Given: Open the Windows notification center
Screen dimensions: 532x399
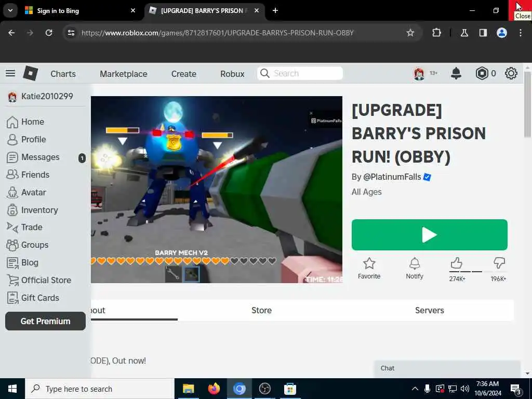Looking at the screenshot, I should click(x=515, y=389).
